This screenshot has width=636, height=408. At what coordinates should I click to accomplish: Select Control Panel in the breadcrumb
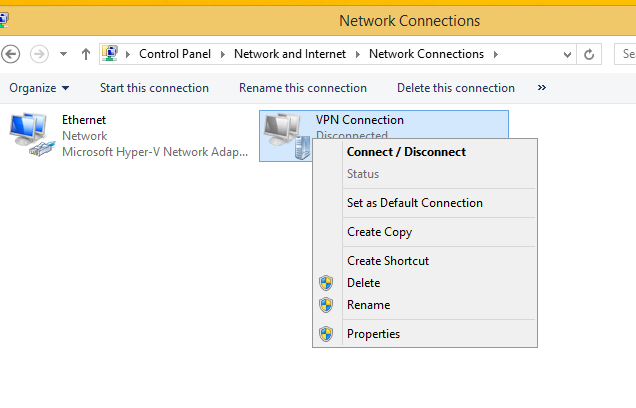175,54
